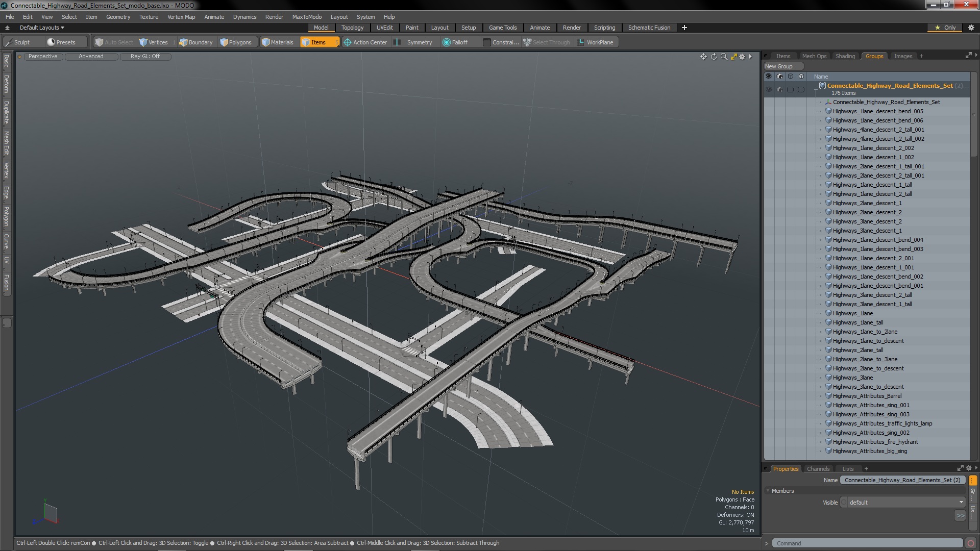Open the WorkPlane options

(x=595, y=42)
